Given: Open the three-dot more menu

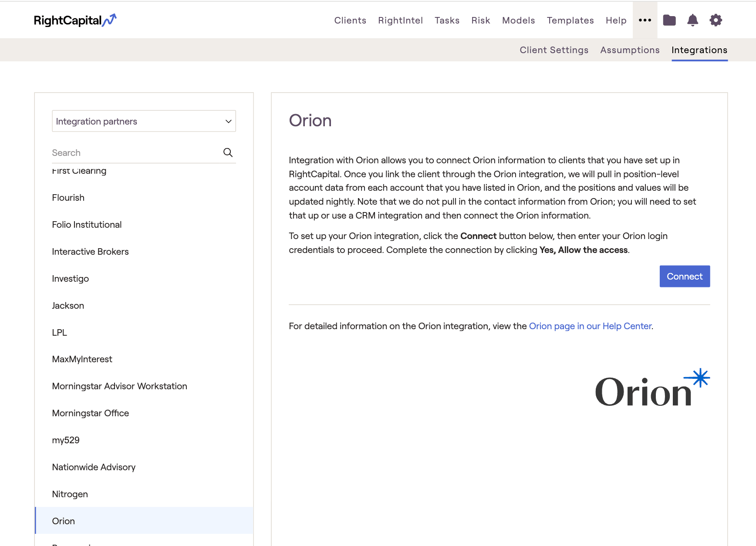Looking at the screenshot, I should click(x=645, y=20).
